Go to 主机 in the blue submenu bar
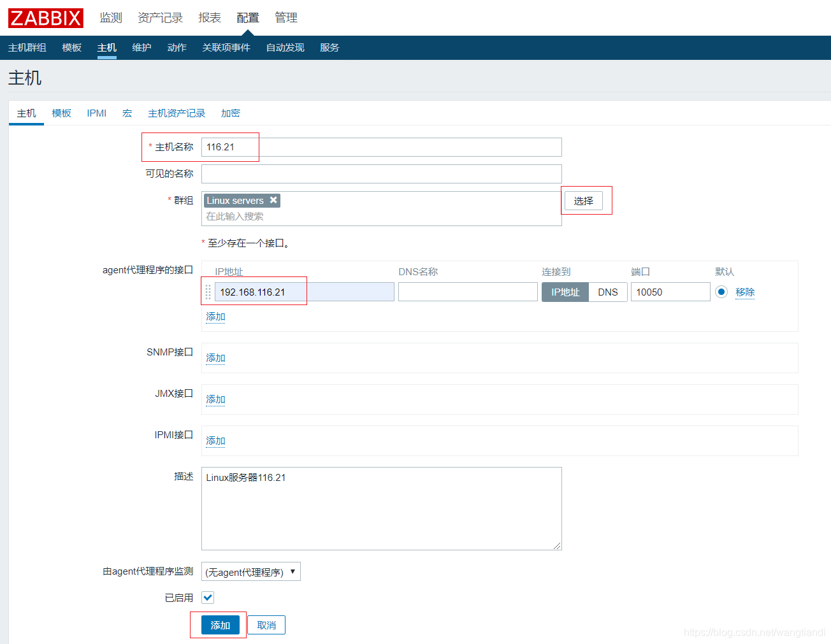The image size is (831, 644). [x=107, y=48]
